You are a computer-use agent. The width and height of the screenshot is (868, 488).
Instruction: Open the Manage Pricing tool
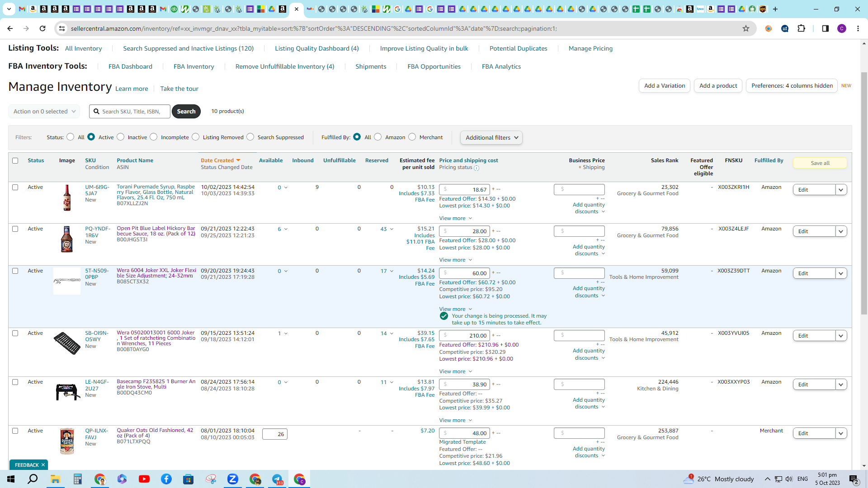(x=590, y=48)
